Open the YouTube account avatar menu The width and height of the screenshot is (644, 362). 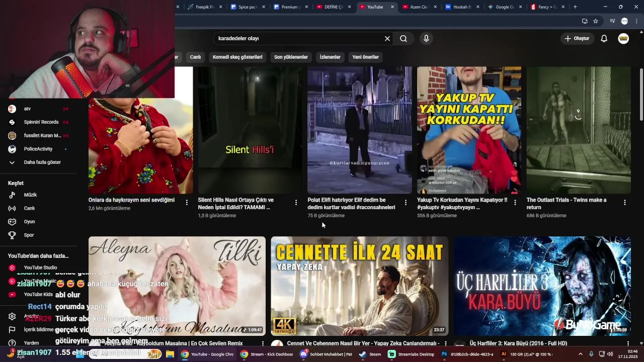(x=623, y=38)
